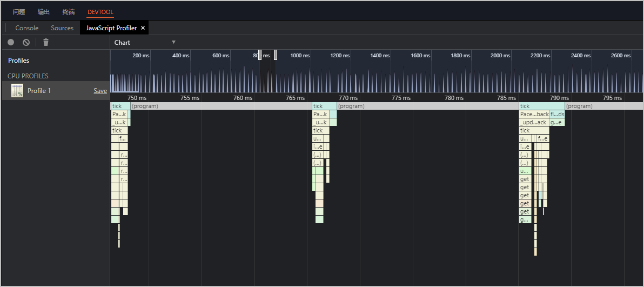Click the 1200 ms overview marker
Image resolution: width=644 pixels, height=287 pixels.
pos(340,56)
